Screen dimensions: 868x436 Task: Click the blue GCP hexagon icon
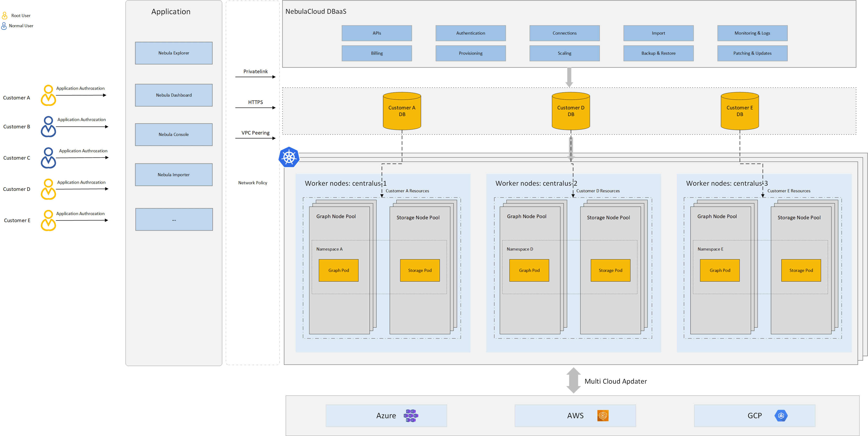[x=781, y=416]
